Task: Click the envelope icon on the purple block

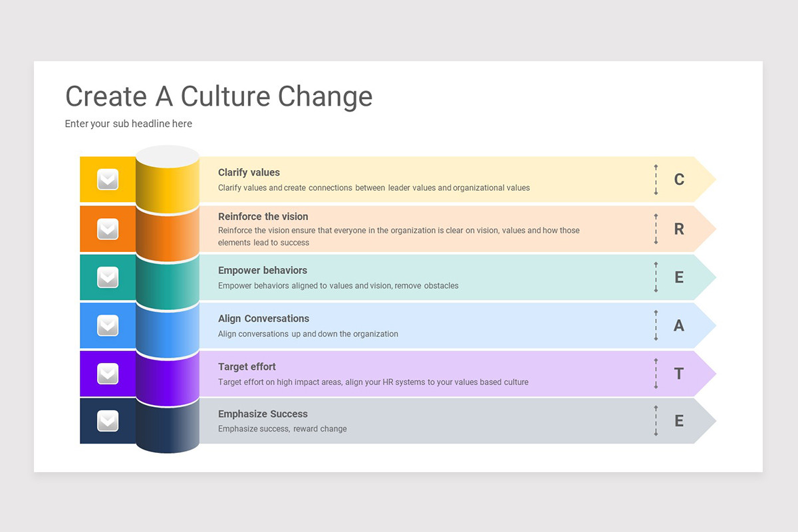Action: tap(108, 374)
